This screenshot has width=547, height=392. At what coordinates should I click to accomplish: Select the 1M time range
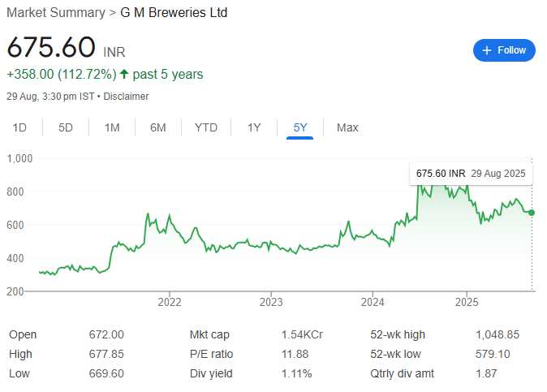112,127
